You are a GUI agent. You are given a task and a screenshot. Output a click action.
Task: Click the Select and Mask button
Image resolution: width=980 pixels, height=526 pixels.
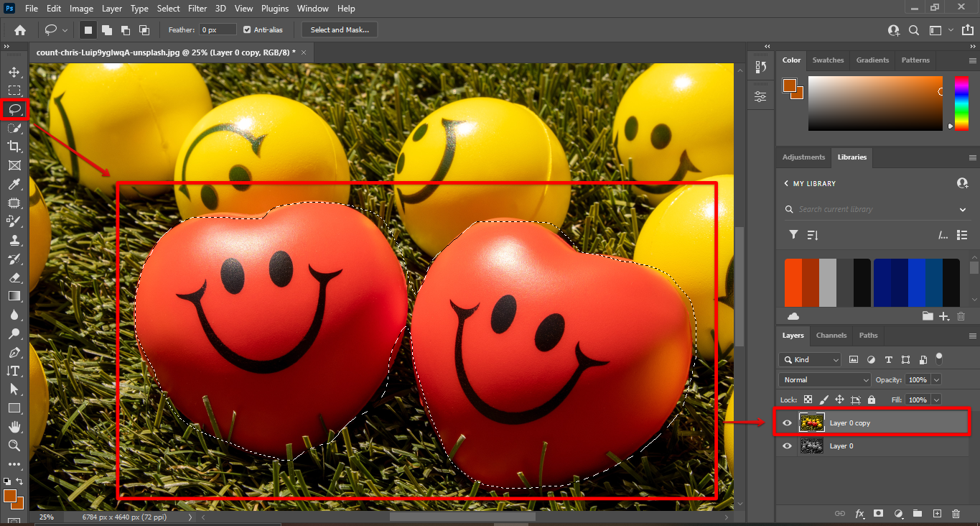click(340, 29)
